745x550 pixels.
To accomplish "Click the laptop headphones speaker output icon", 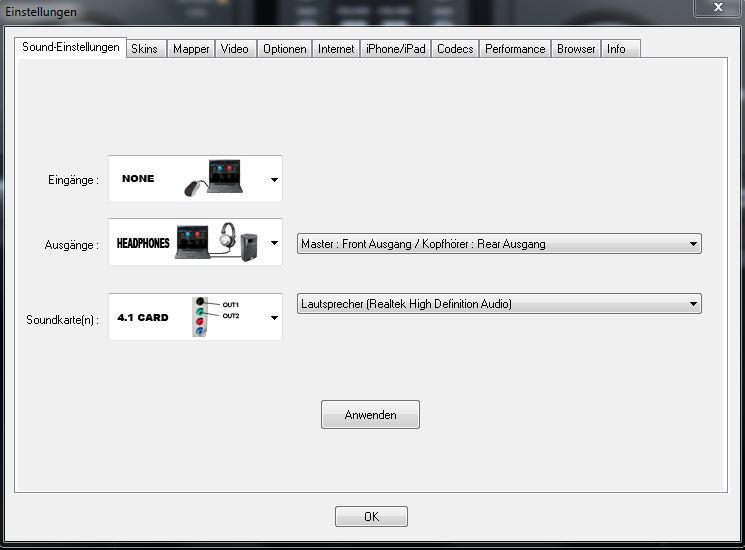I will coord(217,242).
